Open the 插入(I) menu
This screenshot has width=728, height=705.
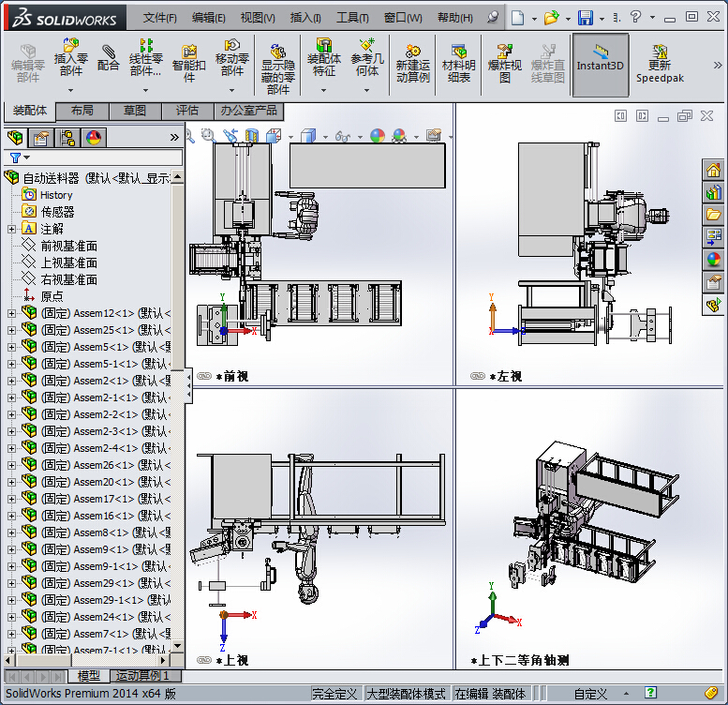pyautogui.click(x=305, y=18)
